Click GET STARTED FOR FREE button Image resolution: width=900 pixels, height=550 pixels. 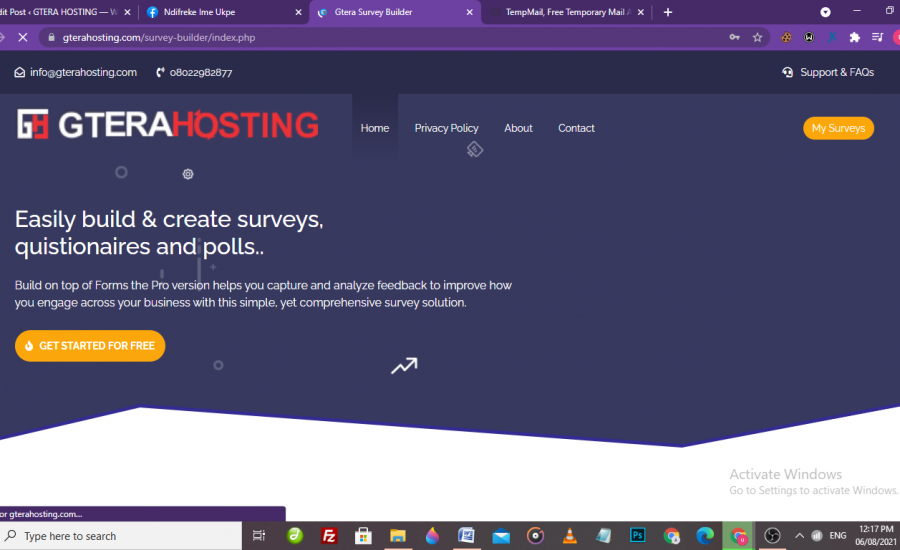tap(90, 346)
